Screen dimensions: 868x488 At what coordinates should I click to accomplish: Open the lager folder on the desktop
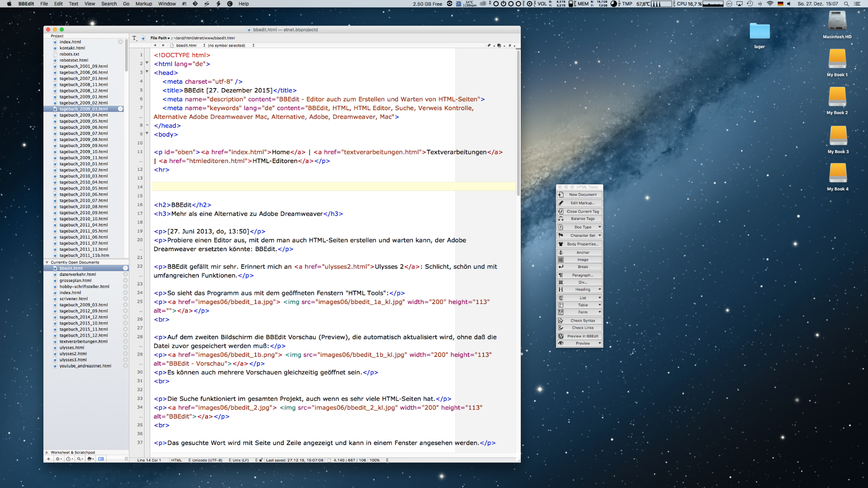coord(759,35)
